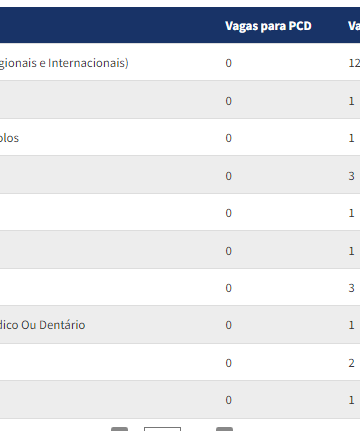
Task: Select the row ending with "olos"
Action: pos(180,137)
